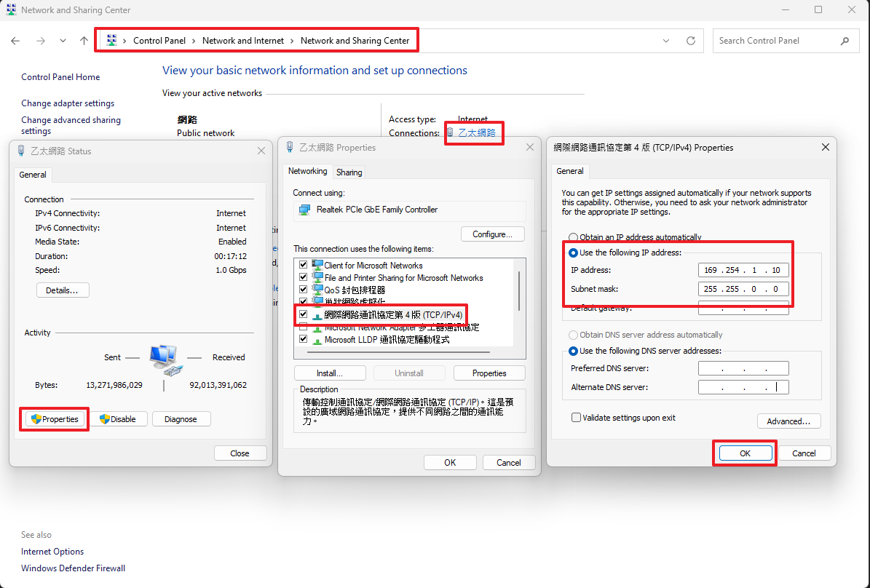Click the Realtek PCIe GbE adapter icon

click(305, 210)
